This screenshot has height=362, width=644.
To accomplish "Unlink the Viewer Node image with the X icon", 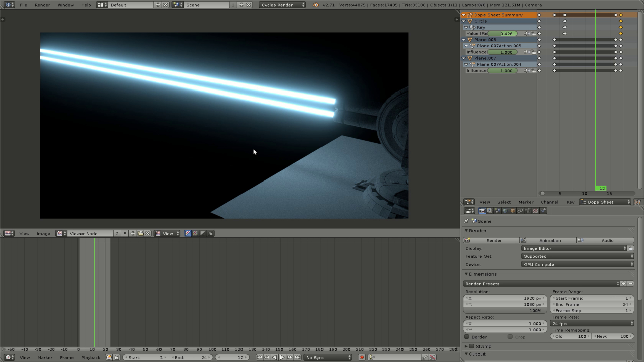I will (147, 233).
